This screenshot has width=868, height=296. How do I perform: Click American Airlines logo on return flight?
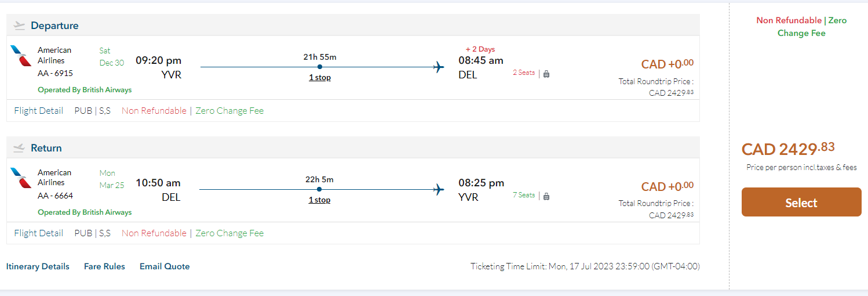21,178
